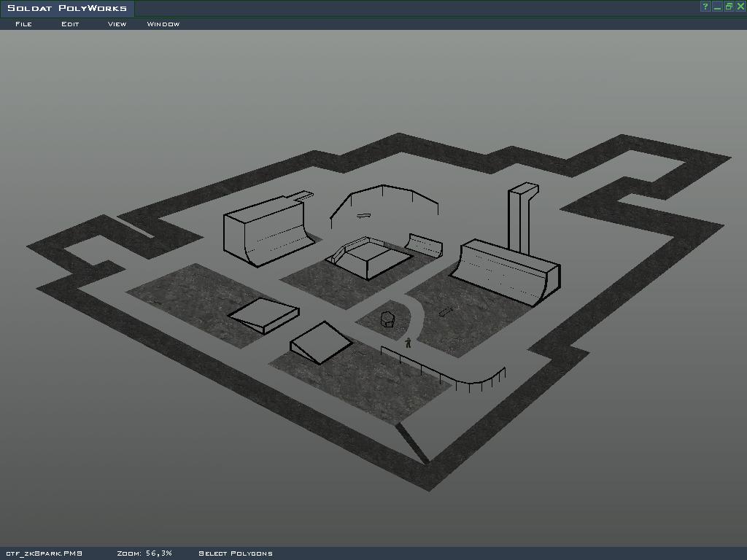Click the small arrow marker under the arched railing
The width and height of the screenshot is (747, 560).
pyautogui.click(x=363, y=215)
